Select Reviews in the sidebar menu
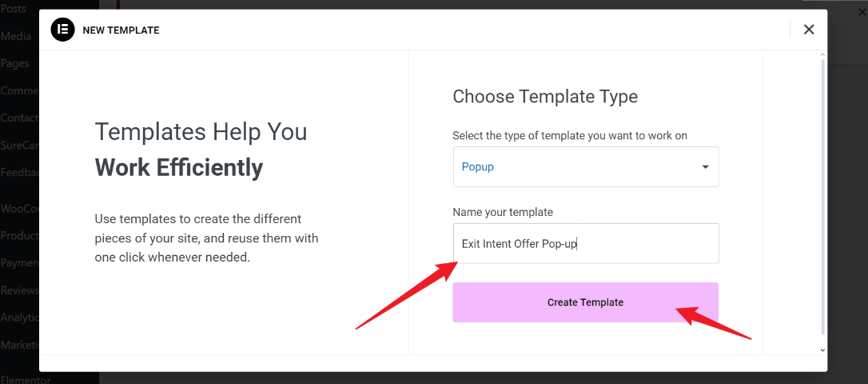 19,290
